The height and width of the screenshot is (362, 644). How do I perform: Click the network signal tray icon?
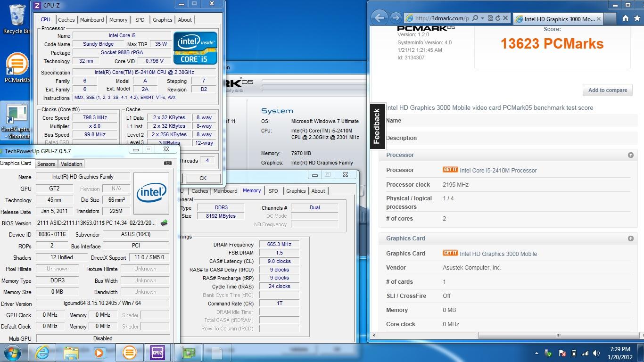585,353
